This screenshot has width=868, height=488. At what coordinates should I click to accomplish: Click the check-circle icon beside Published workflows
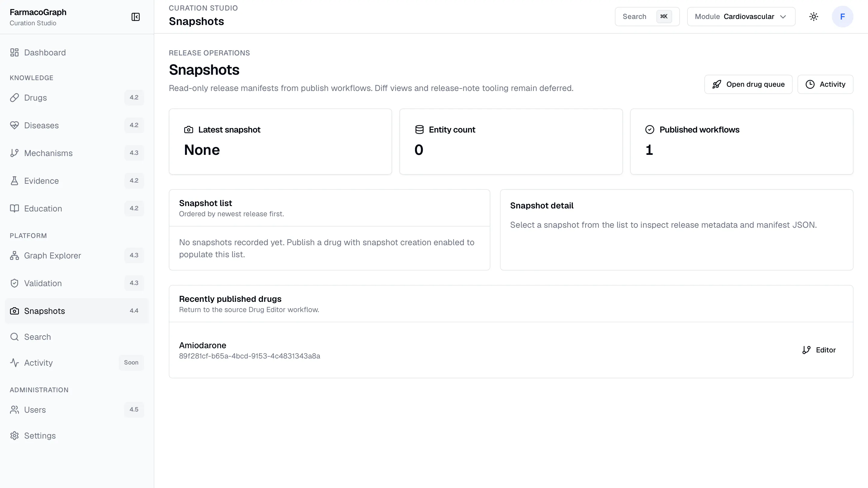point(650,130)
